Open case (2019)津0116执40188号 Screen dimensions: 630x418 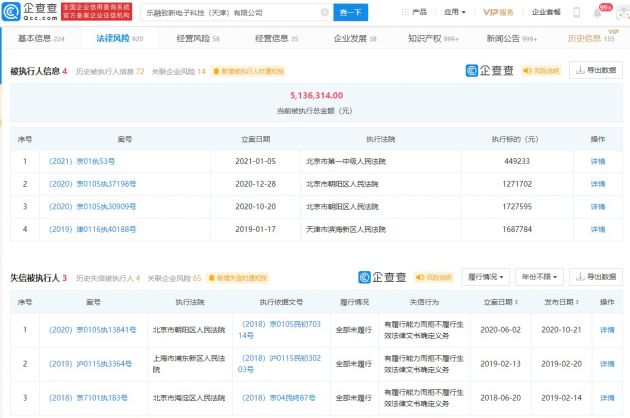pos(92,229)
